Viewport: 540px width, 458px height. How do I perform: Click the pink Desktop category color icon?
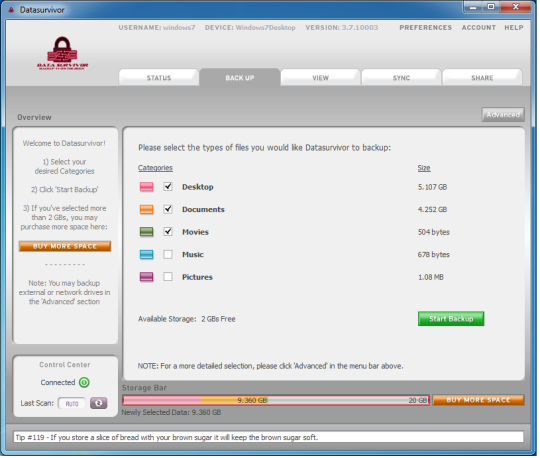pos(147,188)
